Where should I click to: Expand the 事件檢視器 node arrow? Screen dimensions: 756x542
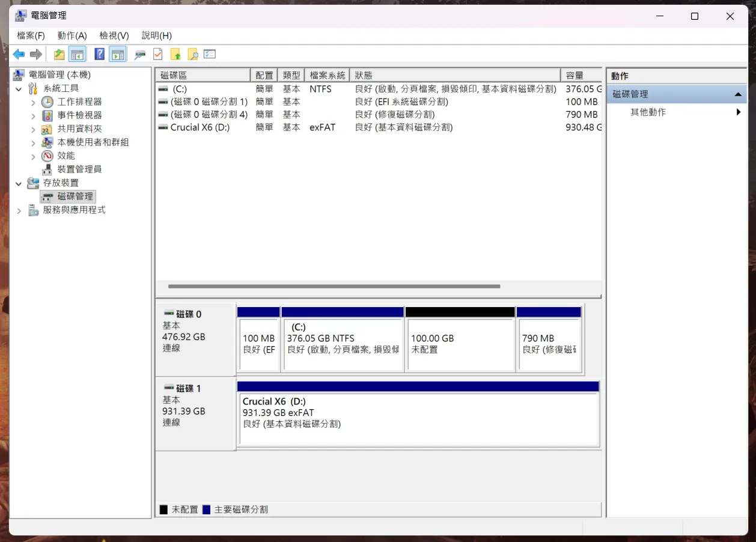[33, 115]
